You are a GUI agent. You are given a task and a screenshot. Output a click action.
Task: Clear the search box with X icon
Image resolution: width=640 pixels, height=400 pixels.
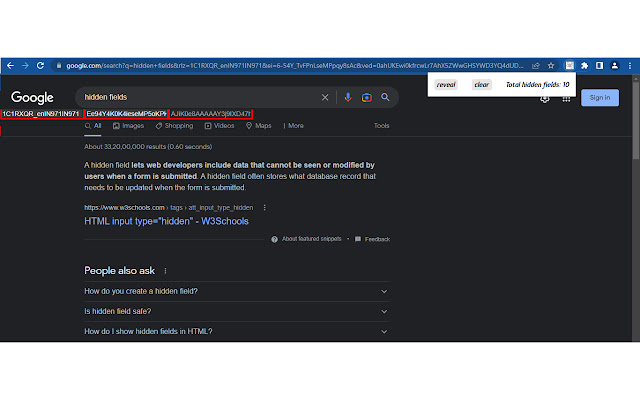324,97
